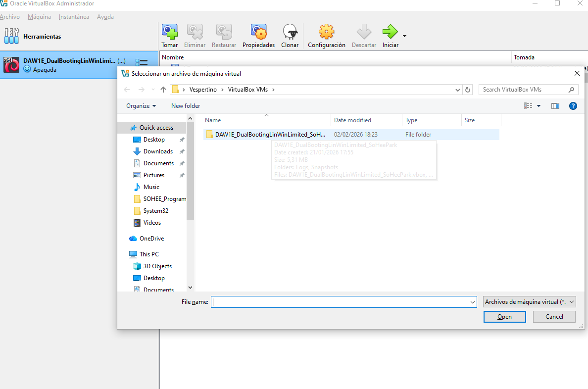Open pinned Desktop under Quick access

pyautogui.click(x=154, y=140)
